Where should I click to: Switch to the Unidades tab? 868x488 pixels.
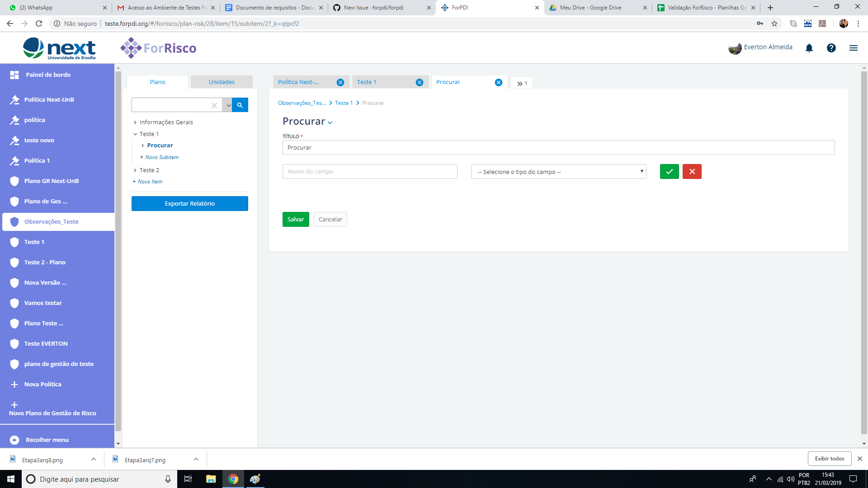click(x=222, y=82)
